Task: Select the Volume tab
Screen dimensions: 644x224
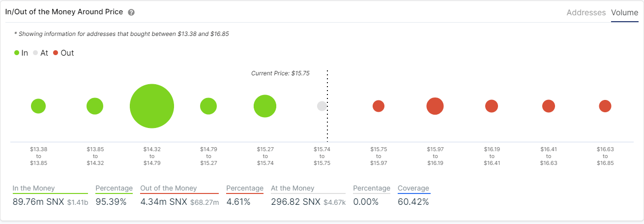Action: click(x=625, y=13)
